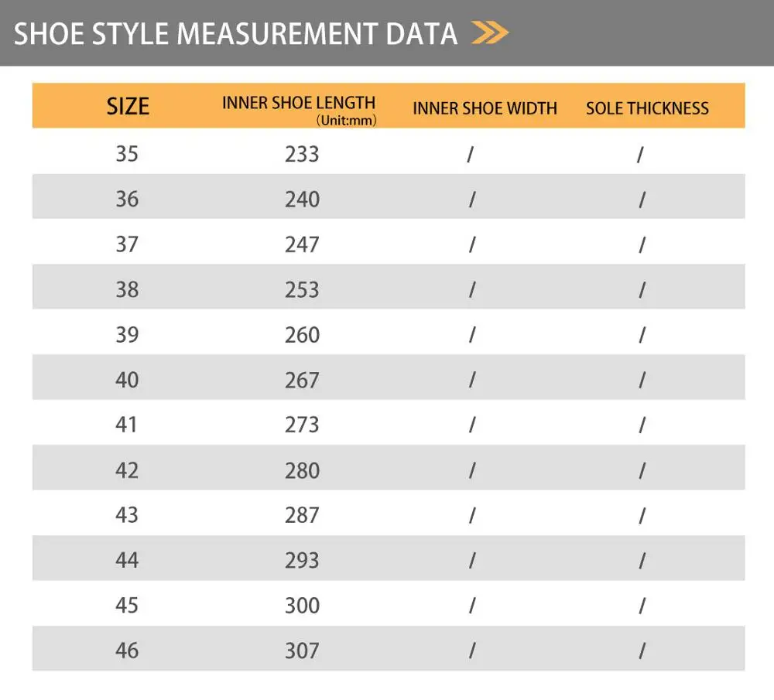The height and width of the screenshot is (700, 774).
Task: Click the inner shoe width slash for size 43
Action: (472, 515)
